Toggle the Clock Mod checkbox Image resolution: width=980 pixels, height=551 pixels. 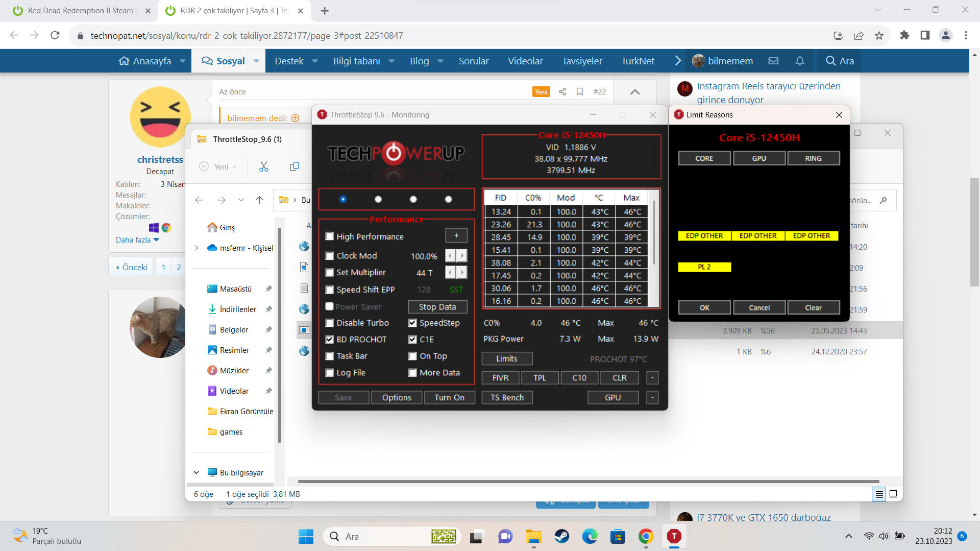(x=330, y=256)
